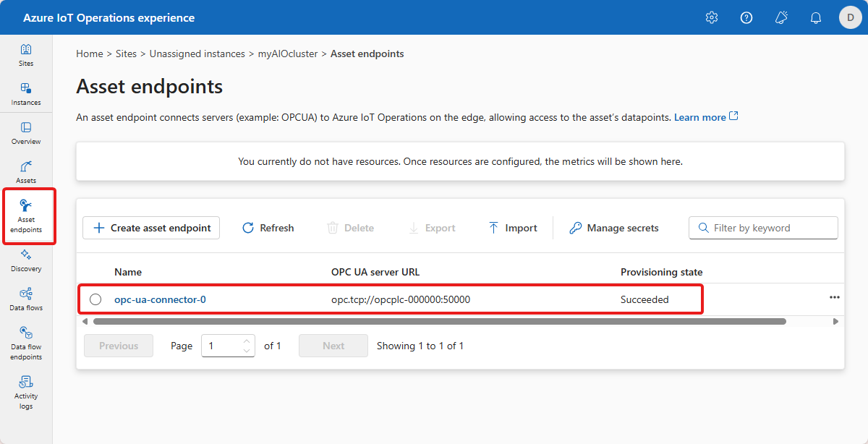Image resolution: width=868 pixels, height=444 pixels.
Task: Select the opc-ua-connector-0 radio button
Action: (95, 299)
